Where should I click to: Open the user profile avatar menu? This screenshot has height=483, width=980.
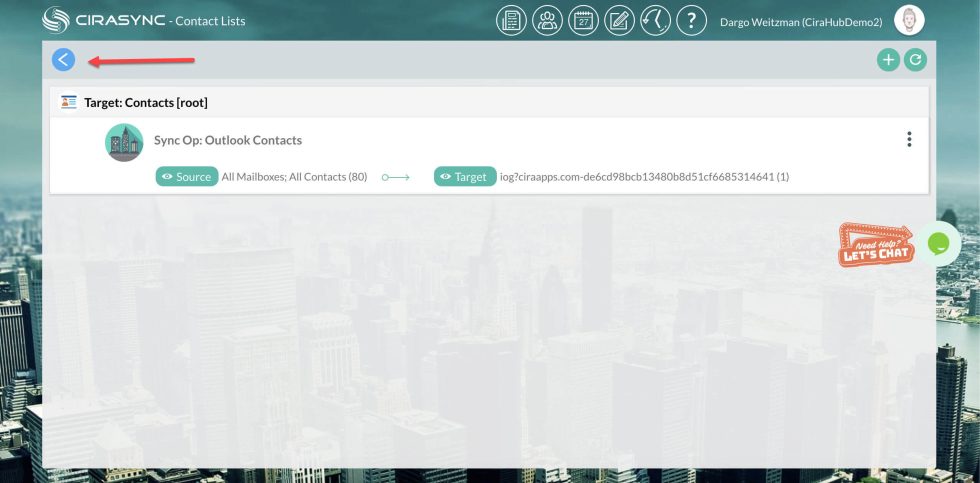tap(909, 20)
